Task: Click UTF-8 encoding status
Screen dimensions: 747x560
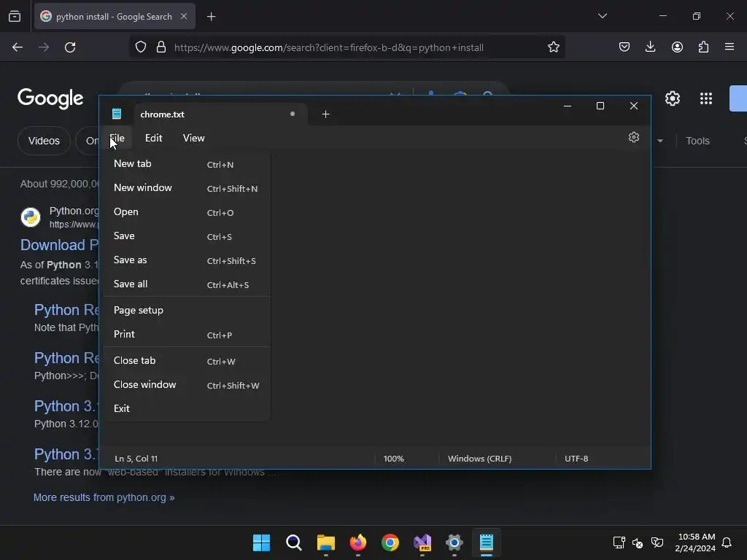Action: pyautogui.click(x=576, y=459)
